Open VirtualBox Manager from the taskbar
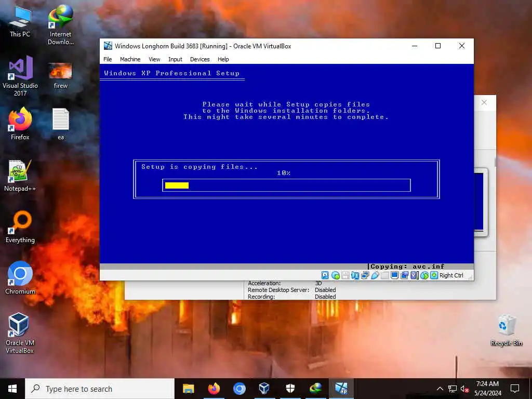 [x=264, y=389]
